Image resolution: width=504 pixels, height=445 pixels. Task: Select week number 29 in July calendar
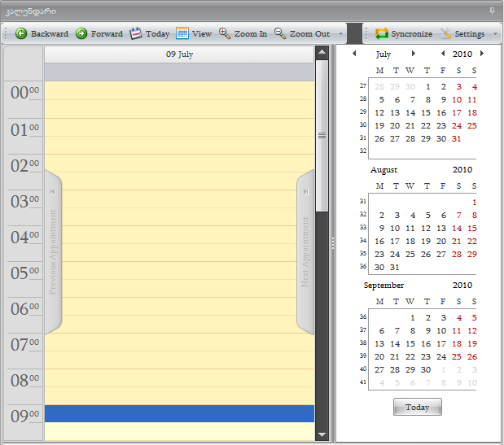tap(363, 111)
